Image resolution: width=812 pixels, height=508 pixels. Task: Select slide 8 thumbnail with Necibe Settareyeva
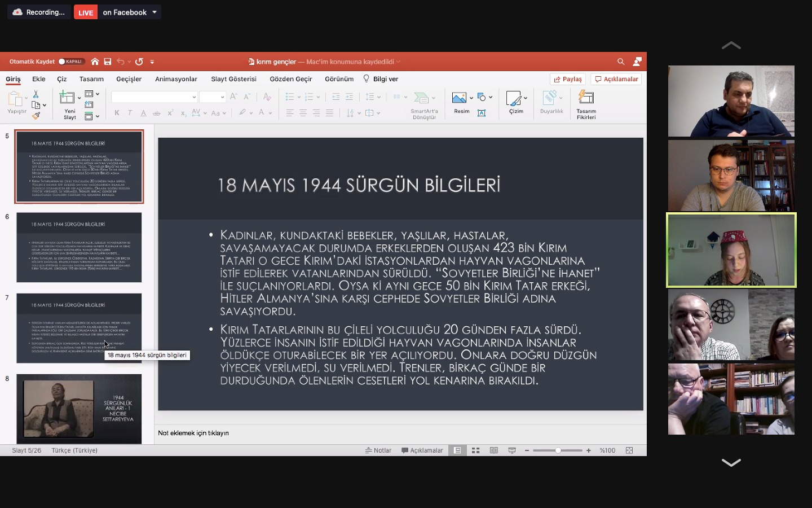pos(79,409)
